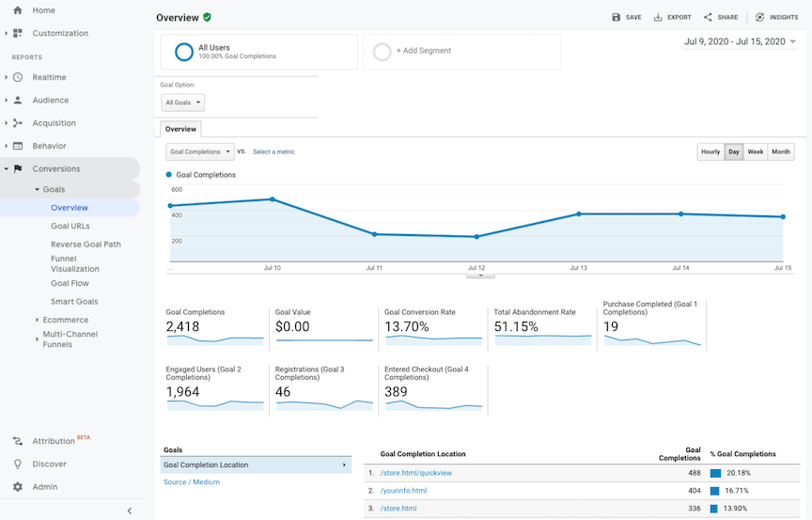Click the Save floppy disk icon

pyautogui.click(x=617, y=17)
